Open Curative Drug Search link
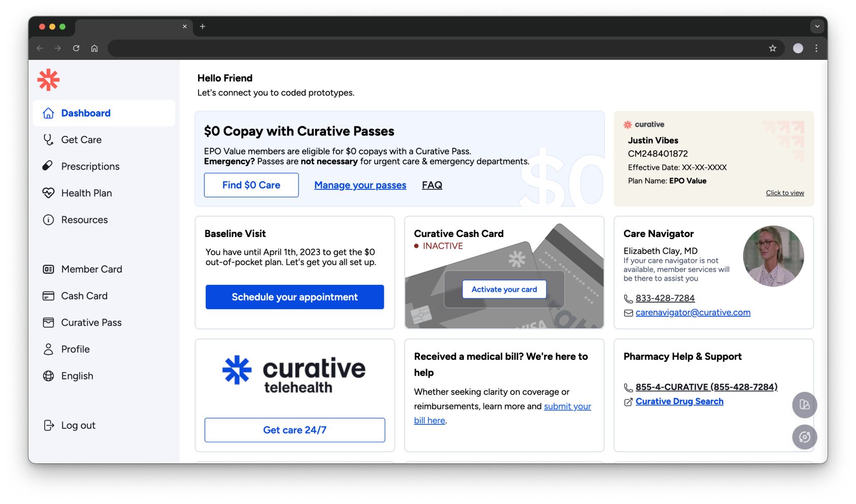Image resolution: width=856 pixels, height=504 pixels. coord(679,401)
